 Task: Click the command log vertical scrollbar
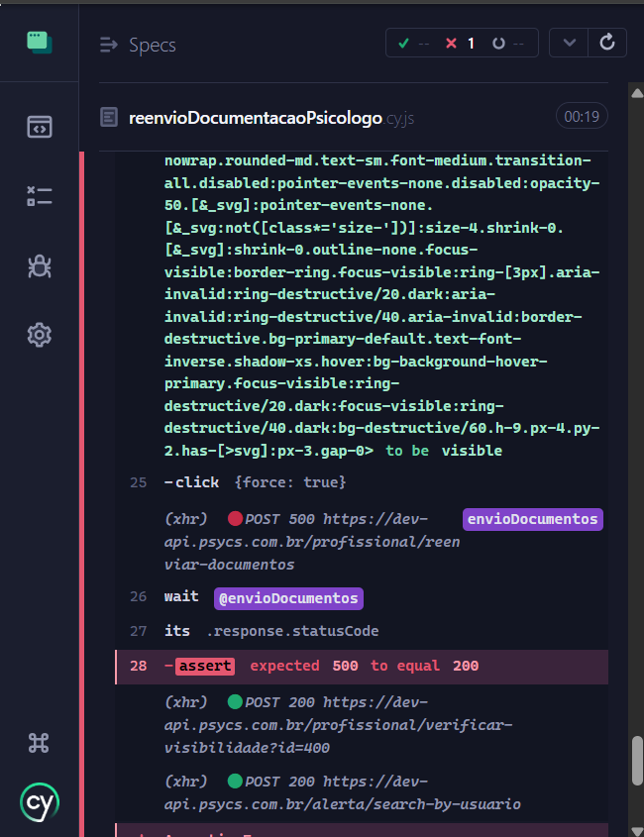[637, 759]
